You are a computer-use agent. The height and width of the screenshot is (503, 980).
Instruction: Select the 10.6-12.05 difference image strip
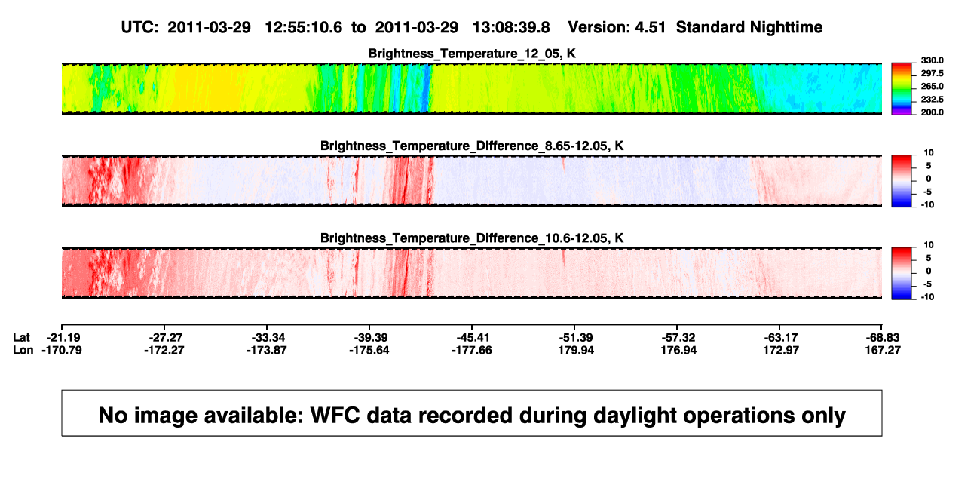click(472, 273)
